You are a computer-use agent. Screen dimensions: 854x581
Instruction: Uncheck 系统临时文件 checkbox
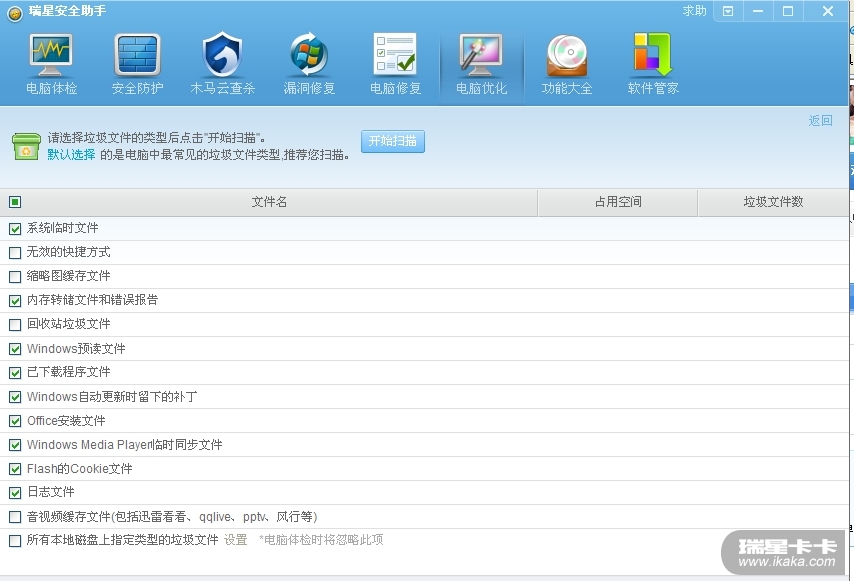tap(15, 229)
